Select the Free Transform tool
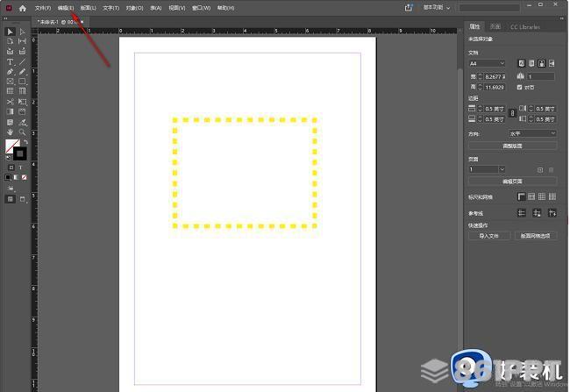The image size is (570, 392). pos(23,102)
